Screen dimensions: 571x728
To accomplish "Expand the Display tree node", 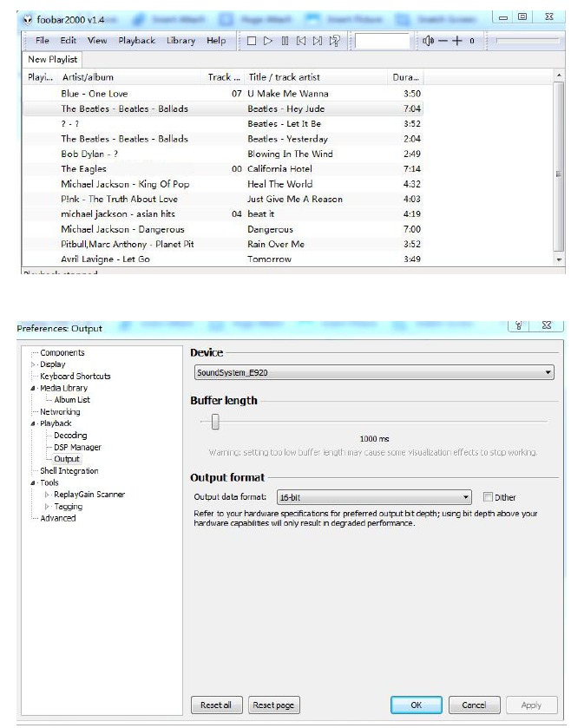I will 33,364.
